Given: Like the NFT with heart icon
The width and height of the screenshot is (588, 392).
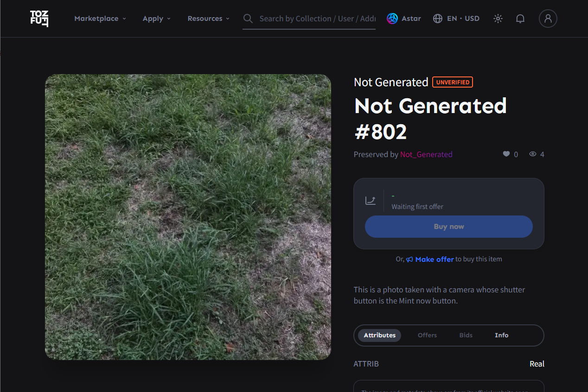Looking at the screenshot, I should coord(506,154).
